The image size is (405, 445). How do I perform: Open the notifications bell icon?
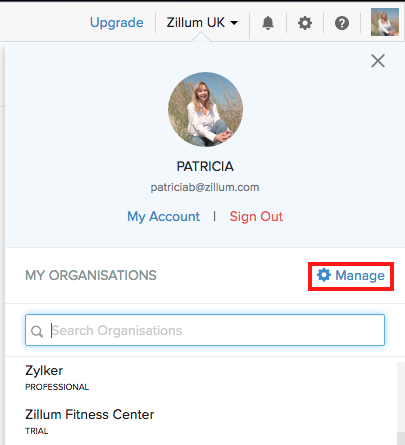268,23
